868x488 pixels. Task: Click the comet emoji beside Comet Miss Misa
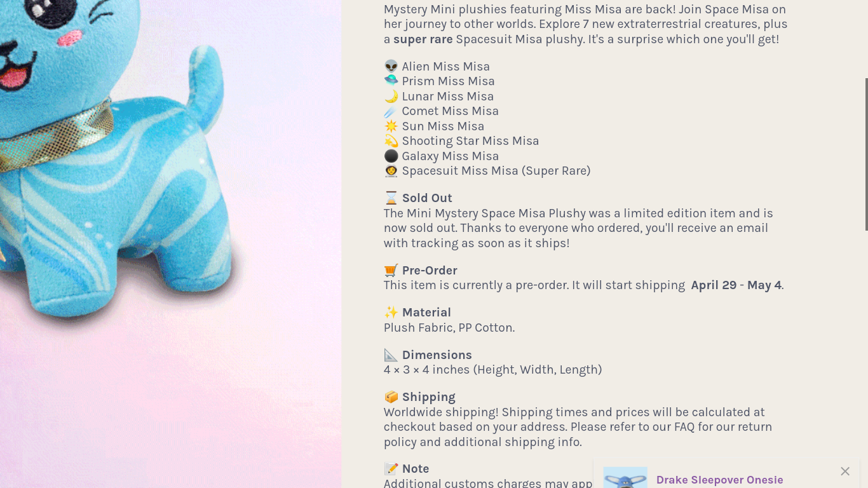[391, 111]
